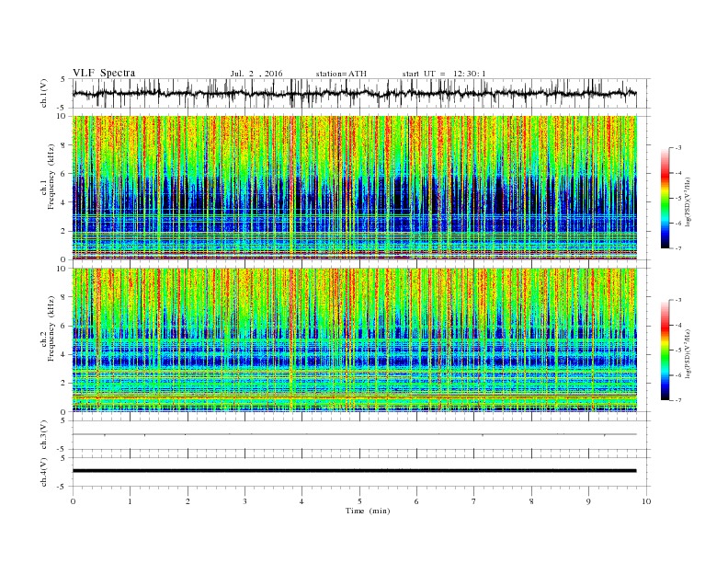Click the 'Time (min)' axis label
The height and width of the screenshot is (563, 728).
[368, 511]
